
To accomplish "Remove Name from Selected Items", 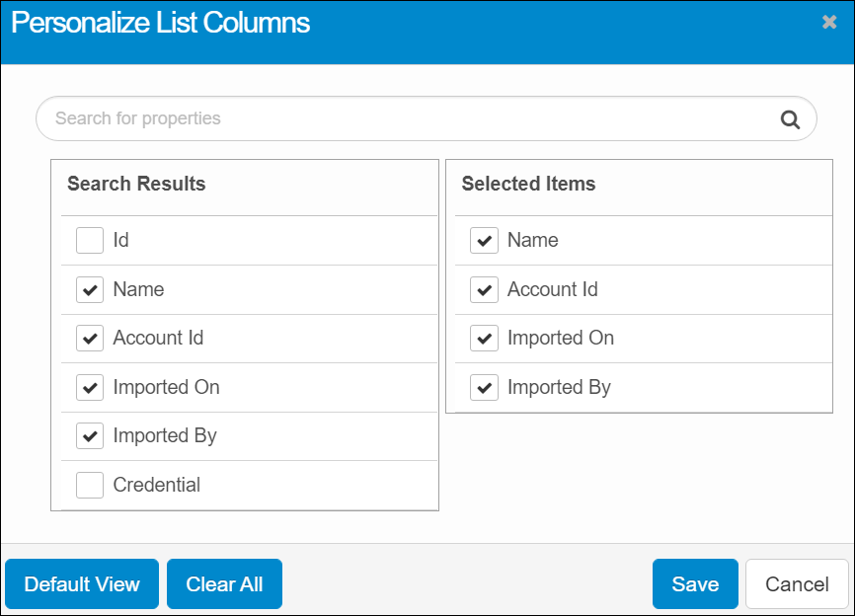I will [484, 241].
